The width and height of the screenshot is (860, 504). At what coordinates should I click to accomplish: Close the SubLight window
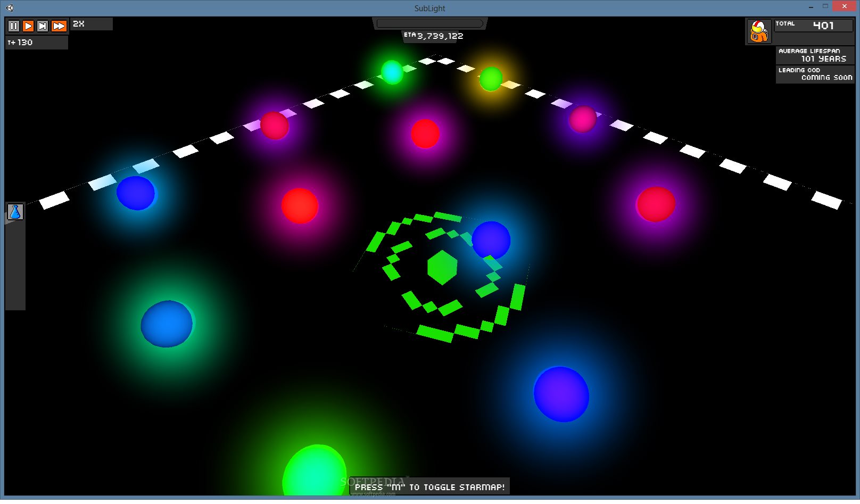click(844, 6)
